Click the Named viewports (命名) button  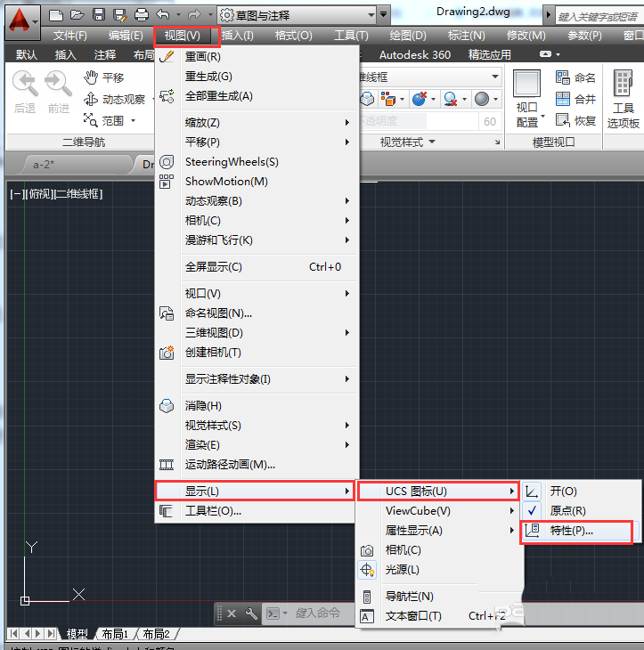(x=575, y=77)
